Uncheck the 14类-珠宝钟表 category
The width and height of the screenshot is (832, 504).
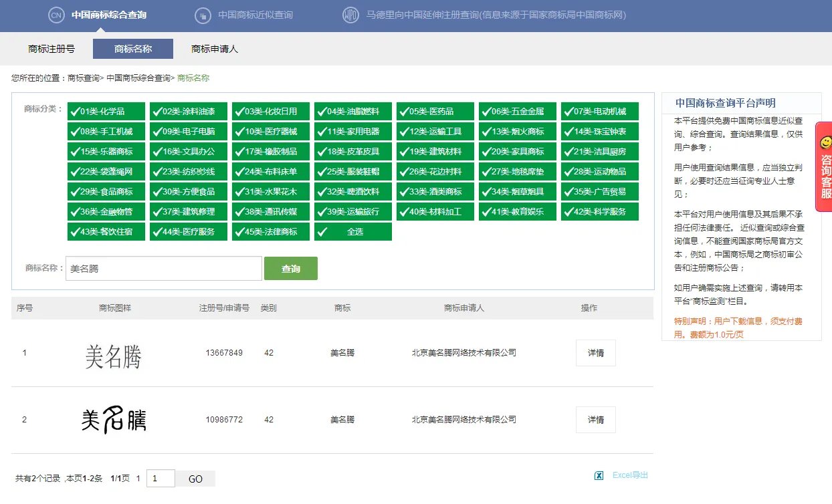click(599, 130)
